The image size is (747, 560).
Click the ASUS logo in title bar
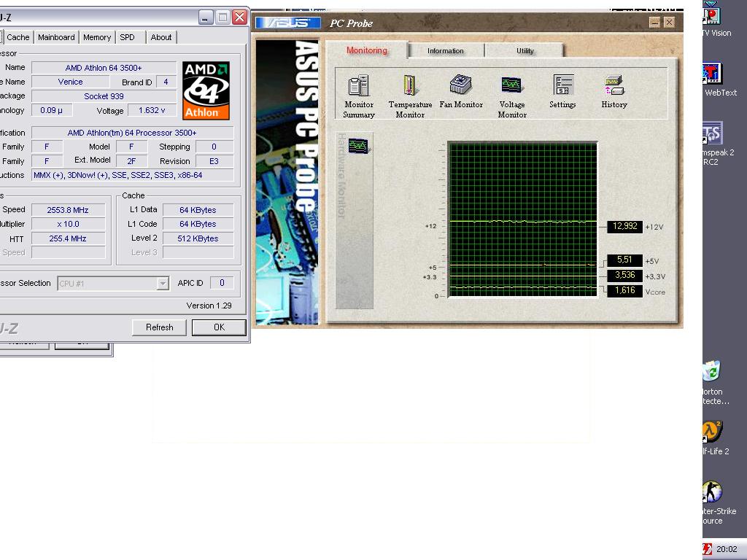coord(288,23)
